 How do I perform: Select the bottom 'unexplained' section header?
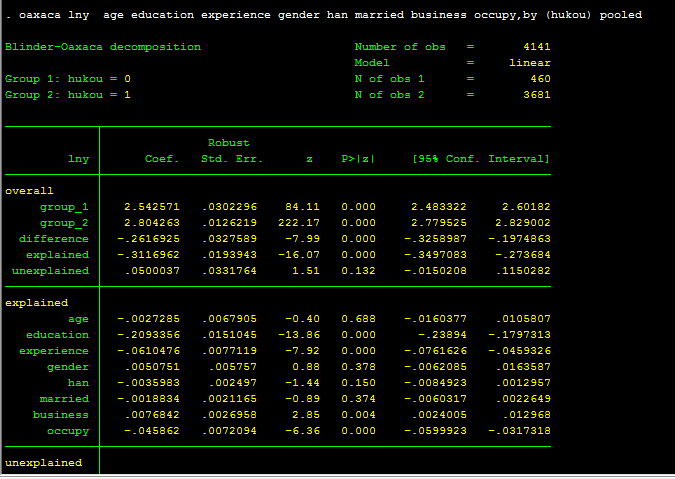[x=43, y=463]
